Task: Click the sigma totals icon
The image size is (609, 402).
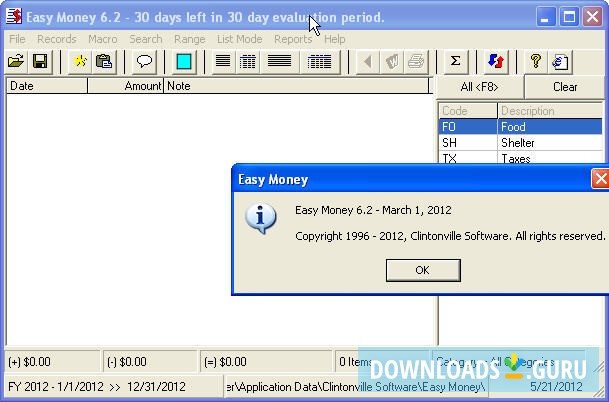Action: click(456, 62)
